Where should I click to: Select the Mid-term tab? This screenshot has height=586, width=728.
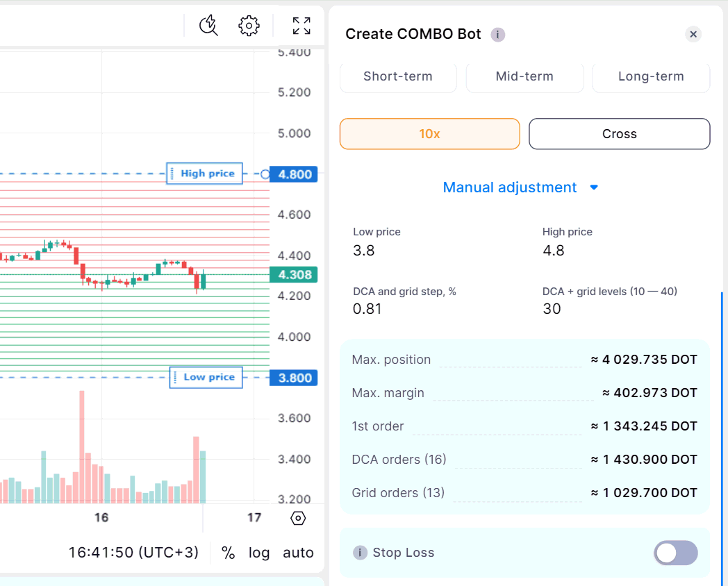[x=524, y=77]
